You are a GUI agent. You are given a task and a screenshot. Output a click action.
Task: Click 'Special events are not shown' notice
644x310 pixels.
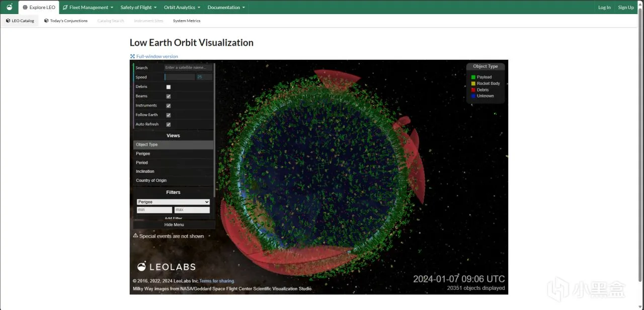(172, 236)
